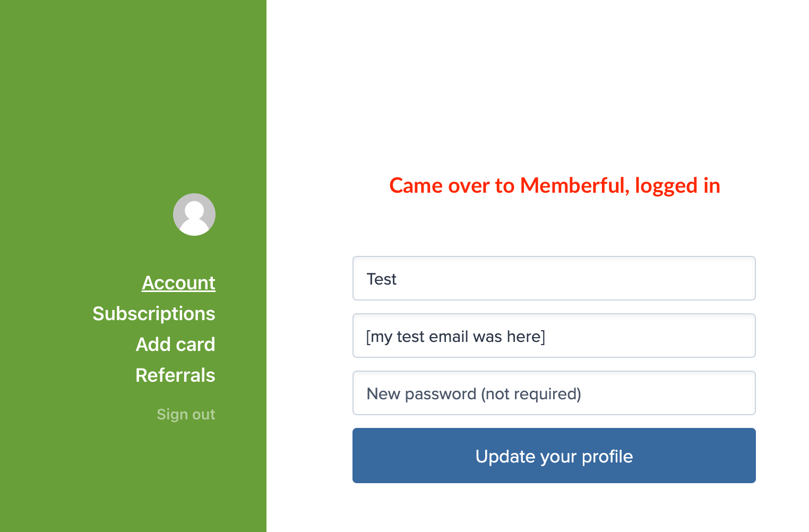Click the field showing my test email
The height and width of the screenshot is (532, 809).
(554, 336)
